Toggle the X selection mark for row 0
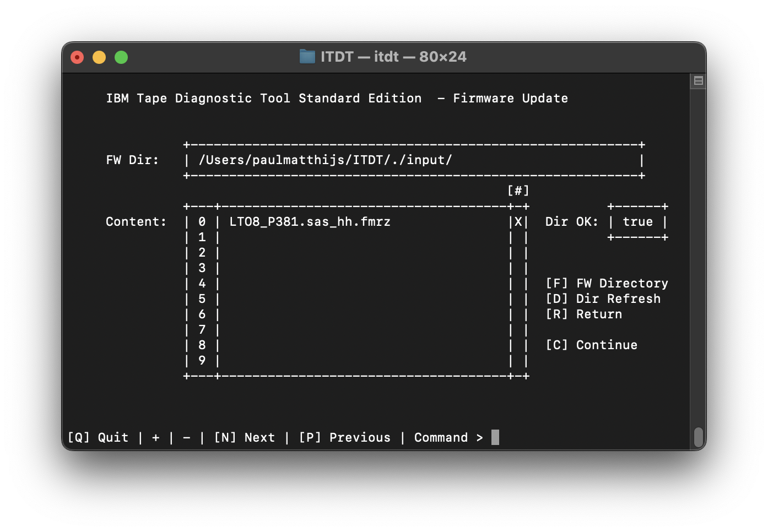This screenshot has height=532, width=768. coord(518,222)
